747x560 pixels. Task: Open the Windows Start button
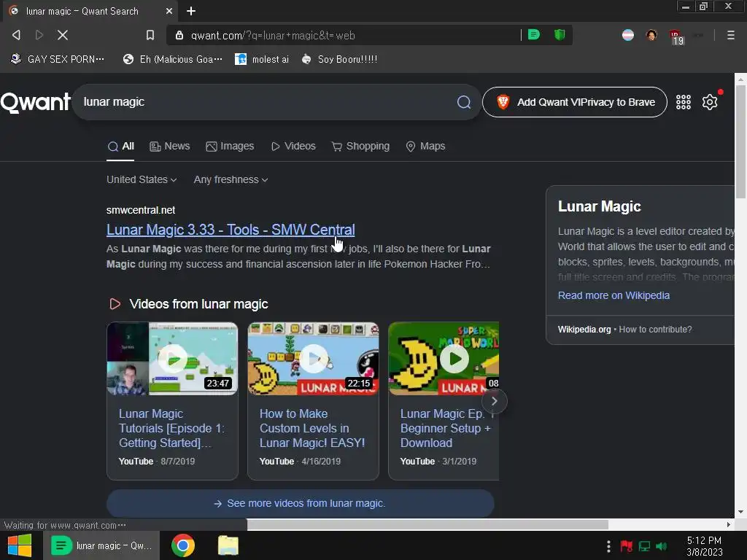(20, 545)
